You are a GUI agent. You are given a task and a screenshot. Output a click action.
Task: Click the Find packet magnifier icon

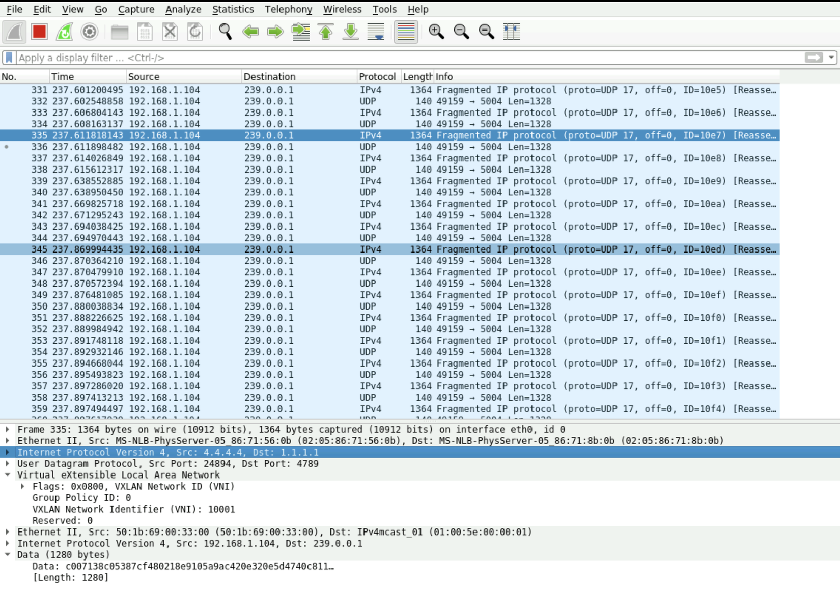(225, 32)
